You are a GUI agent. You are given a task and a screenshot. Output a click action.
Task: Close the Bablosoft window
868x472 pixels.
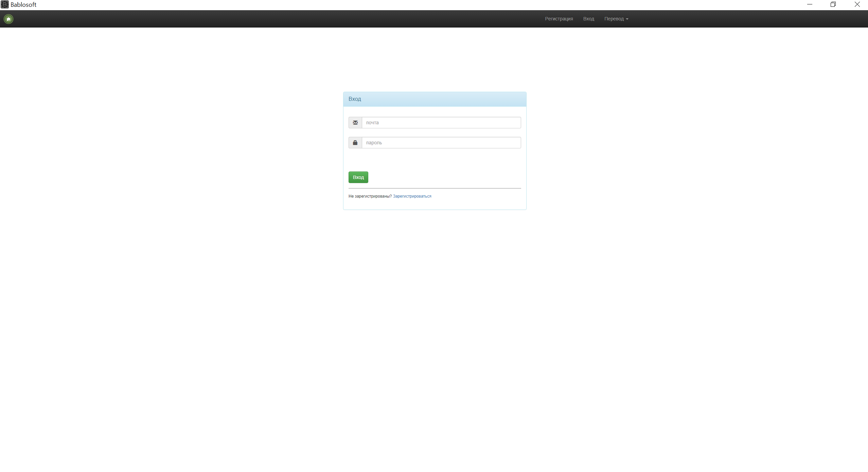tap(857, 4)
